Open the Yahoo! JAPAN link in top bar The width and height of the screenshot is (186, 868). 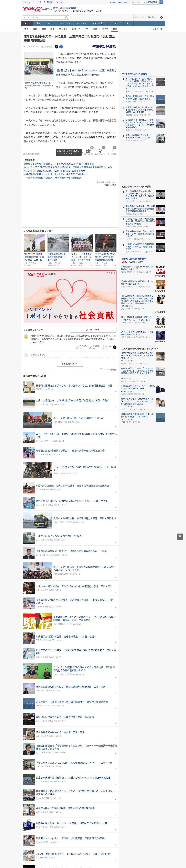coord(116,2)
